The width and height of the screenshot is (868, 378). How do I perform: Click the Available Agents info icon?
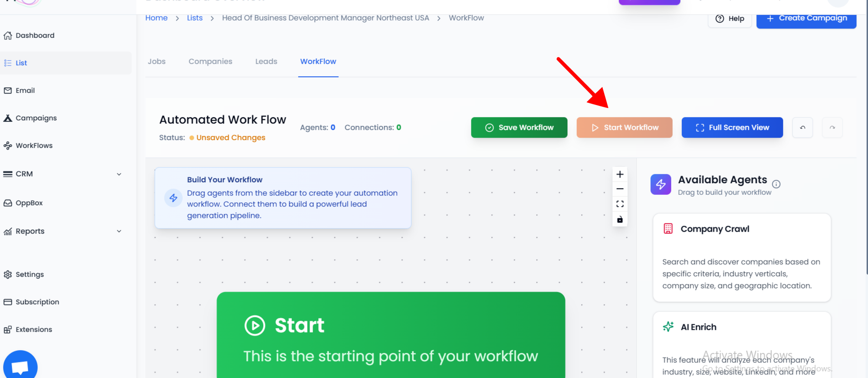[776, 184]
